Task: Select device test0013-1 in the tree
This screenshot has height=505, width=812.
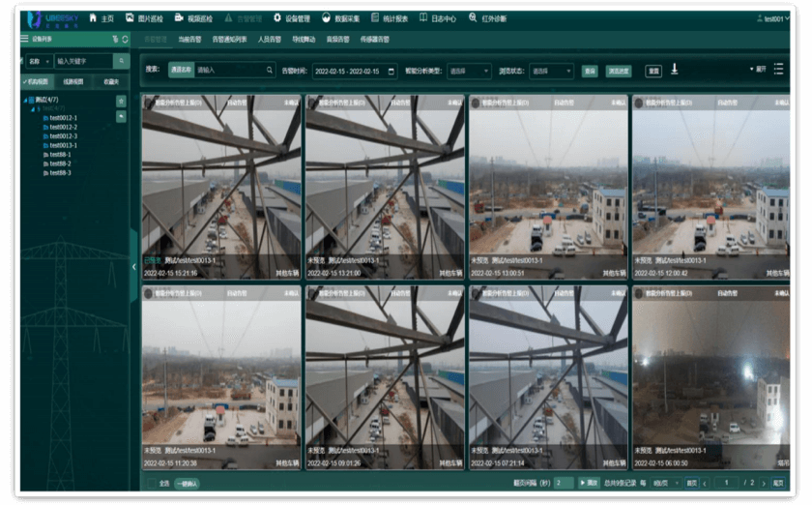Action: tap(61, 146)
